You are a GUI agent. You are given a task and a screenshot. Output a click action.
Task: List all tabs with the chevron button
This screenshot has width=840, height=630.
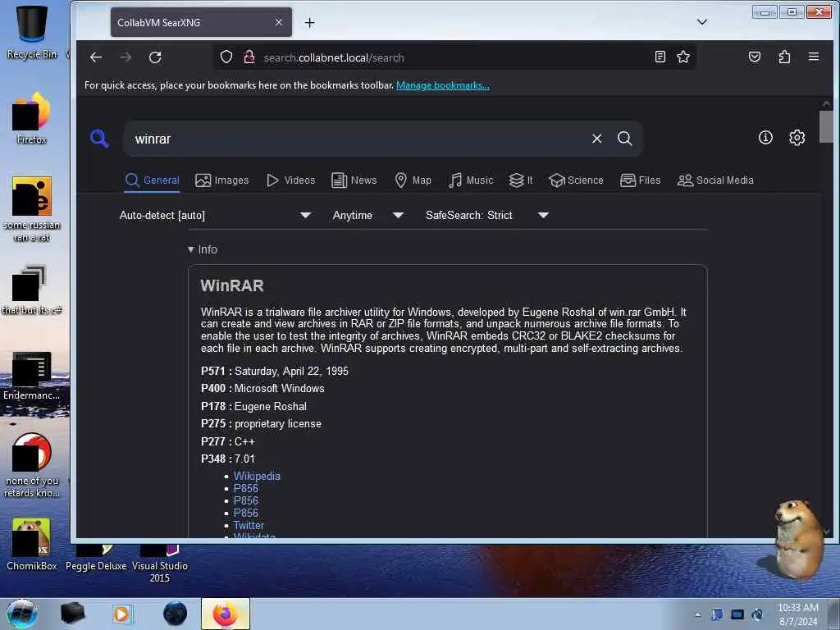(x=702, y=22)
